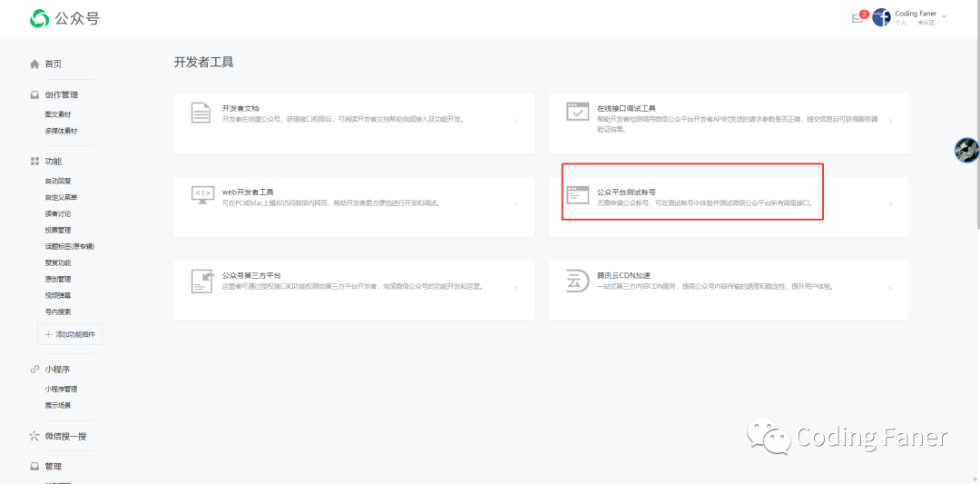Click the 开发者文档 document icon

point(201,112)
